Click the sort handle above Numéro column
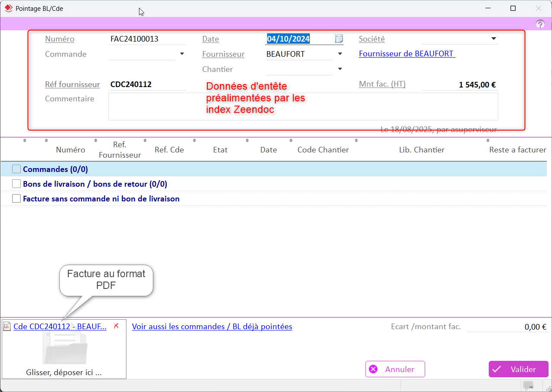This screenshot has height=392, width=552. pos(46,140)
